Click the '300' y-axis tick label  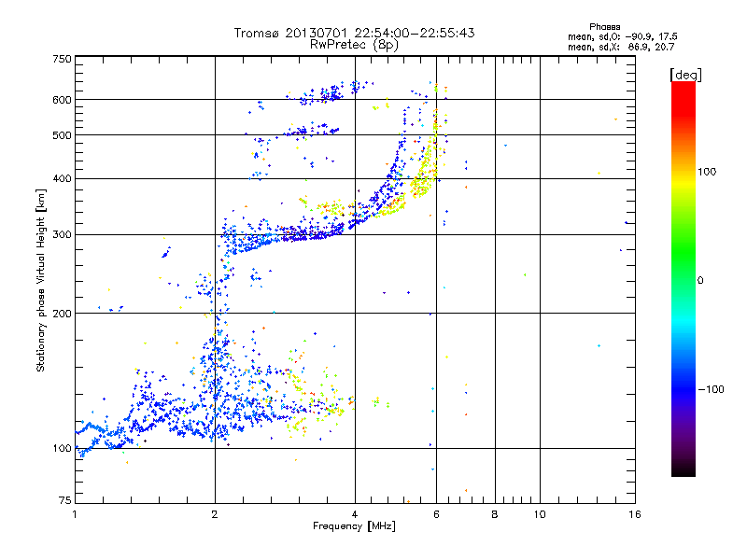[x=62, y=235]
